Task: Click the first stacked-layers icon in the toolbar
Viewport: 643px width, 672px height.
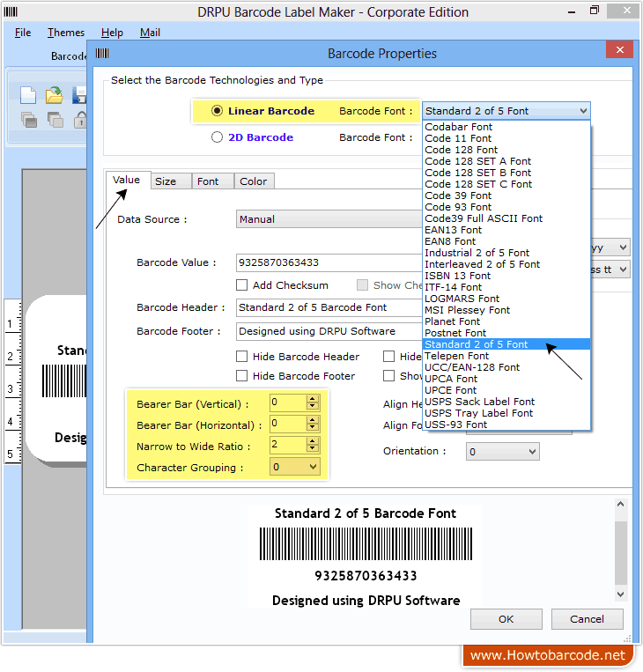Action: coord(28,120)
